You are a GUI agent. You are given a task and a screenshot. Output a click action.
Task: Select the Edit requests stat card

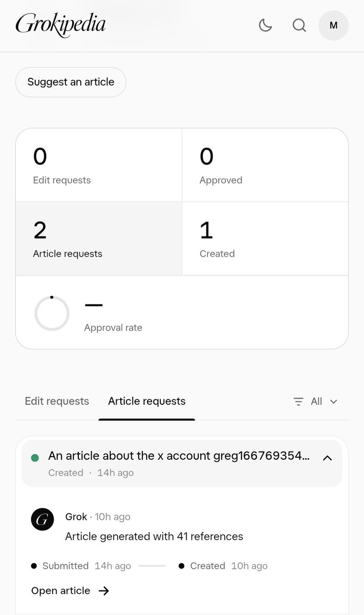point(99,165)
